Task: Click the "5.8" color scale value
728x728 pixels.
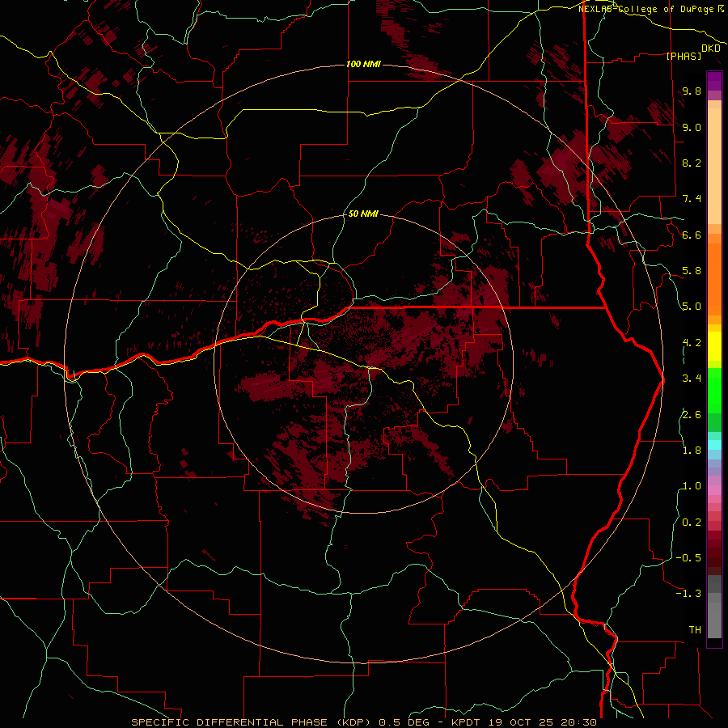Action: [x=692, y=271]
